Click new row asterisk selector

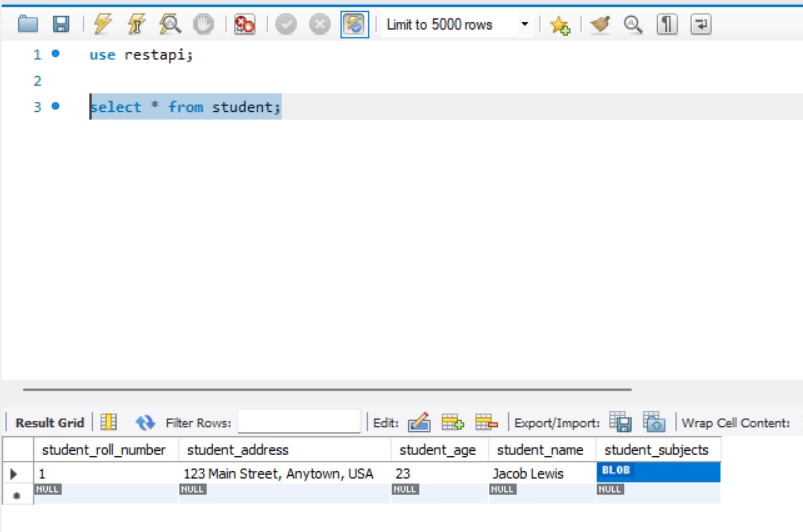click(x=17, y=495)
